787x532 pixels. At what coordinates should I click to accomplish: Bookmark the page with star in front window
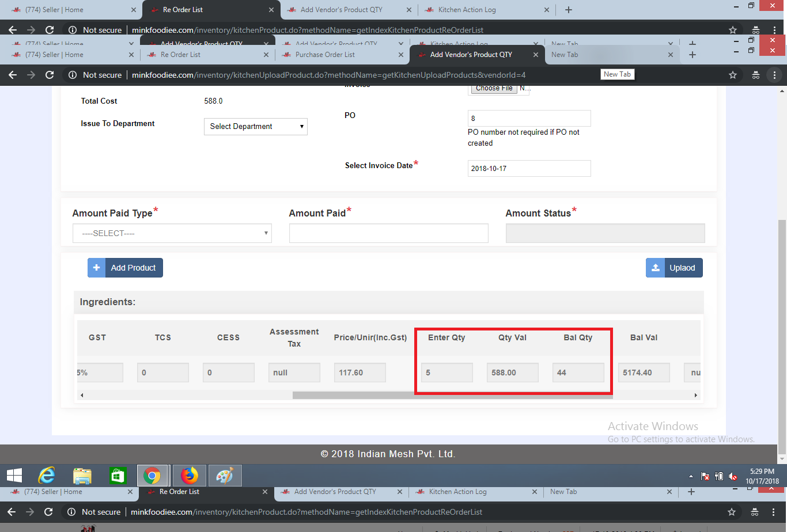click(733, 75)
